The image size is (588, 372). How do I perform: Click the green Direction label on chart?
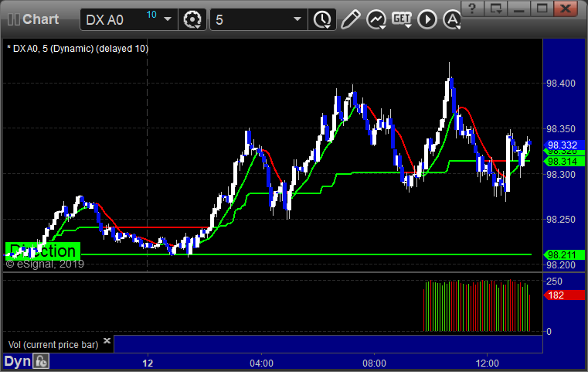tap(42, 251)
